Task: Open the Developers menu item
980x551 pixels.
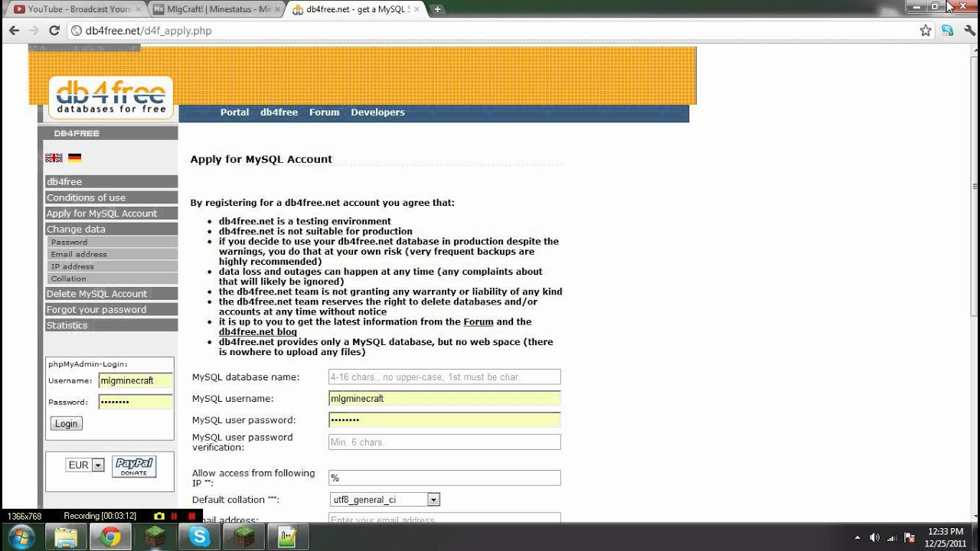Action: coord(377,112)
